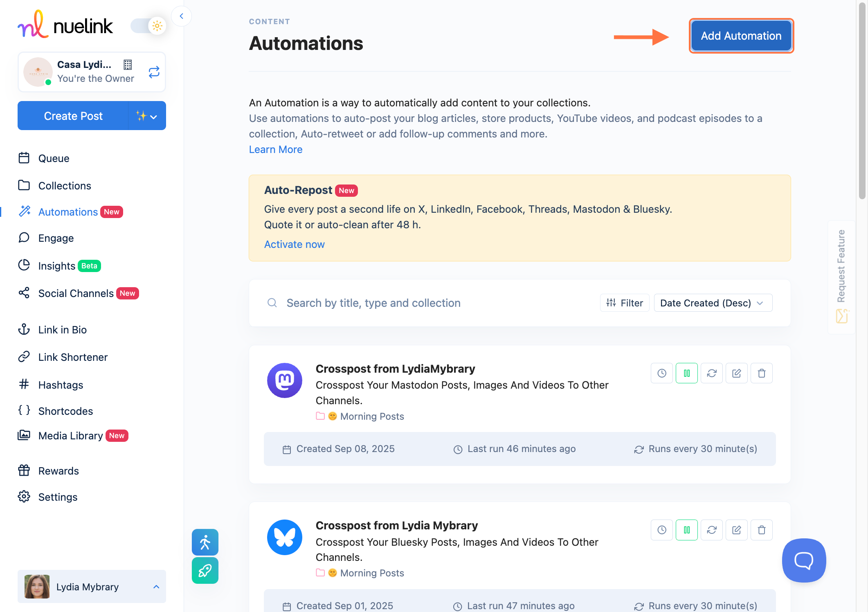Click the automation search field

tap(373, 303)
